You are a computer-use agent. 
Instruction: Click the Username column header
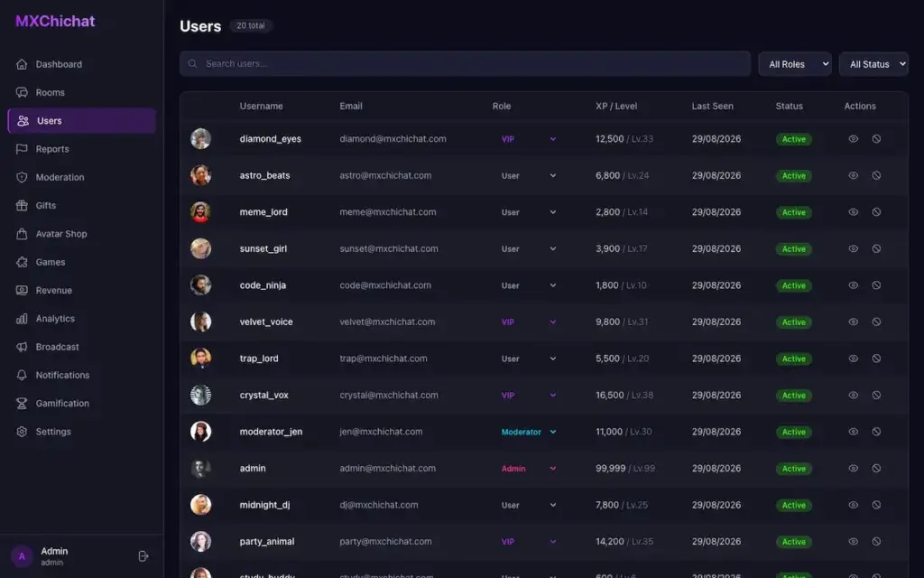click(x=261, y=107)
